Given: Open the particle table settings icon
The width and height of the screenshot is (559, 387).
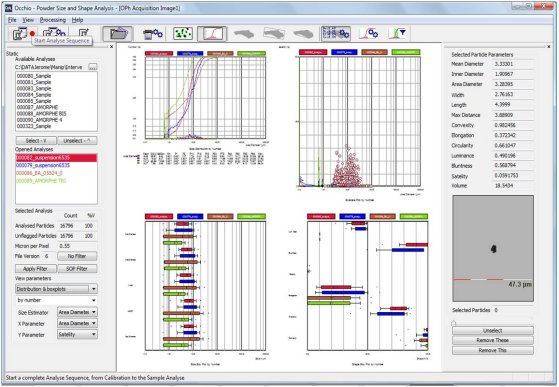Looking at the screenshot, I should [335, 33].
